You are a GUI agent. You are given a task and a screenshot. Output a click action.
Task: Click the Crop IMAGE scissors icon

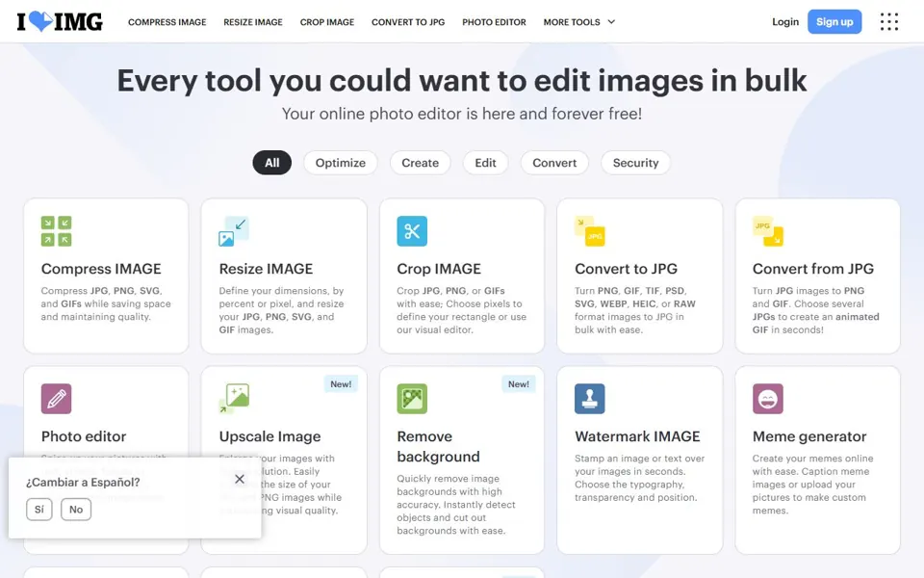(x=412, y=230)
